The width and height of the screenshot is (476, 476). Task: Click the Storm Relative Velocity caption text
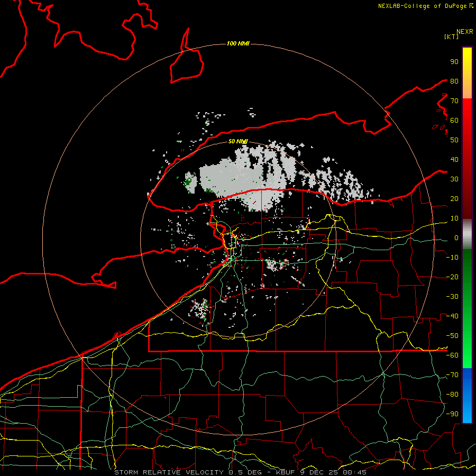pyautogui.click(x=240, y=472)
